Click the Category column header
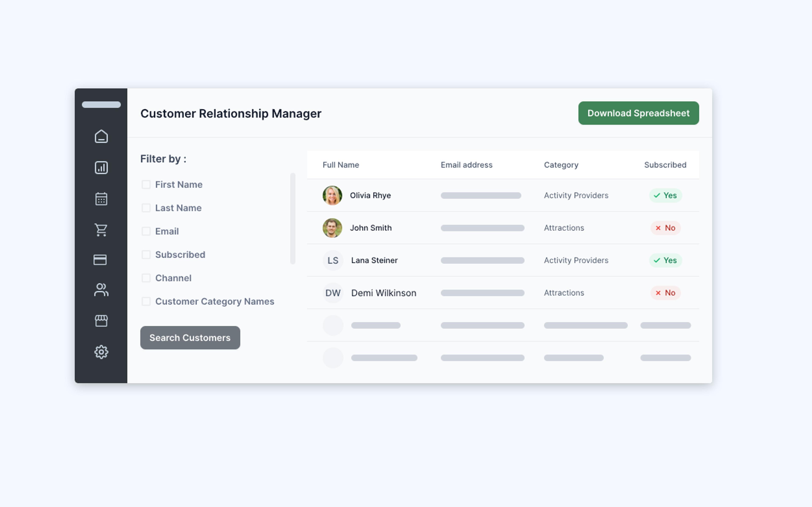Image resolution: width=812 pixels, height=507 pixels. 561,165
